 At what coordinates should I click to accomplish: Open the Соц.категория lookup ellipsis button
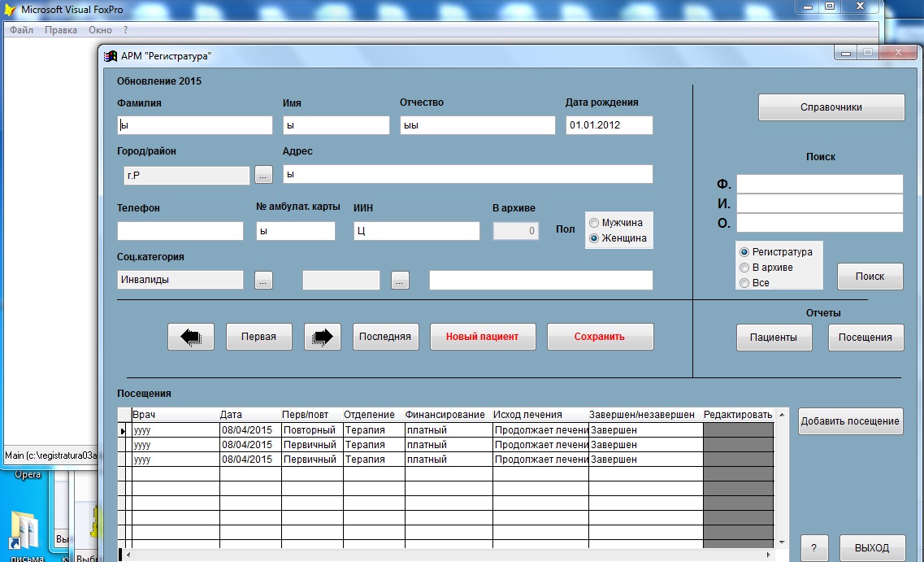[x=263, y=280]
